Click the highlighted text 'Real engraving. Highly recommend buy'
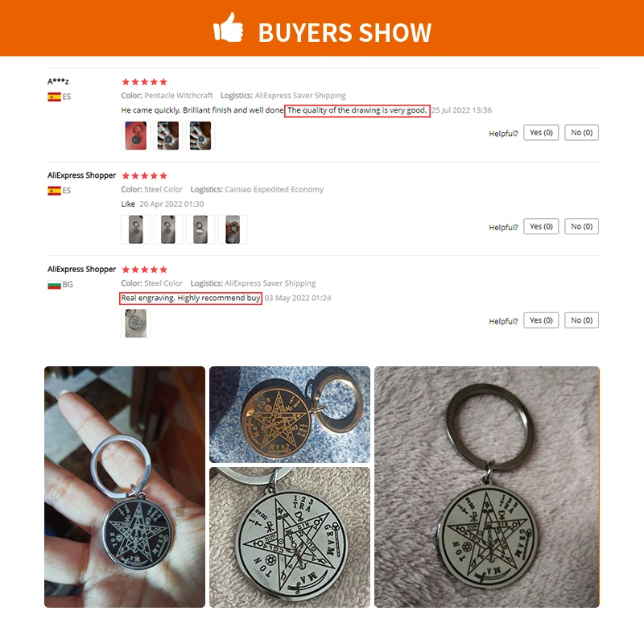The width and height of the screenshot is (644, 644). point(191,298)
